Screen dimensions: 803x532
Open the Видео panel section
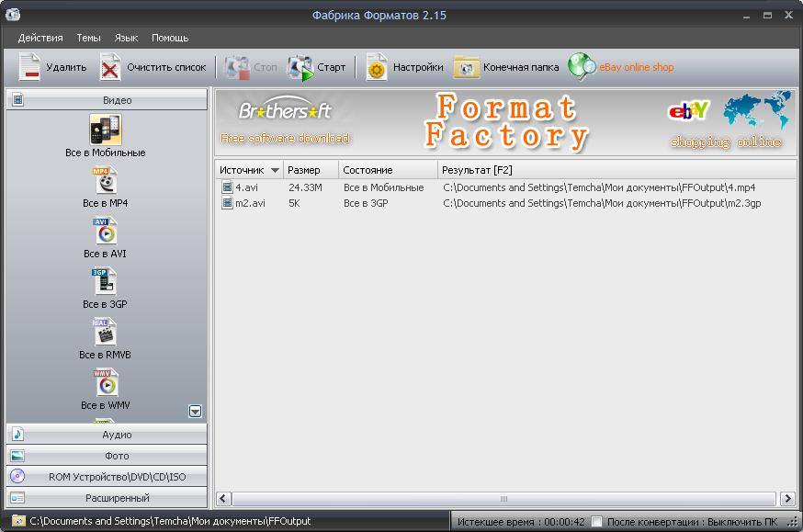107,100
